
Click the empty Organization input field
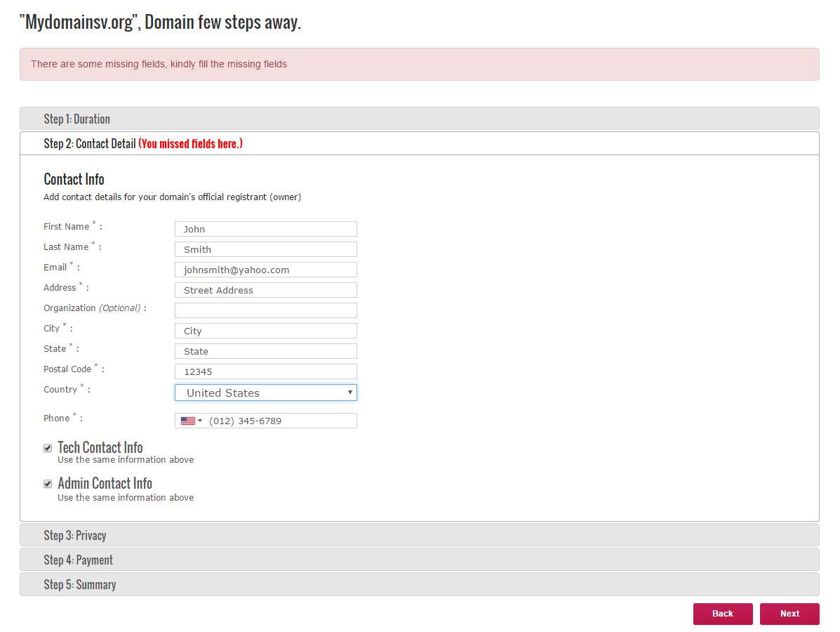[265, 310]
